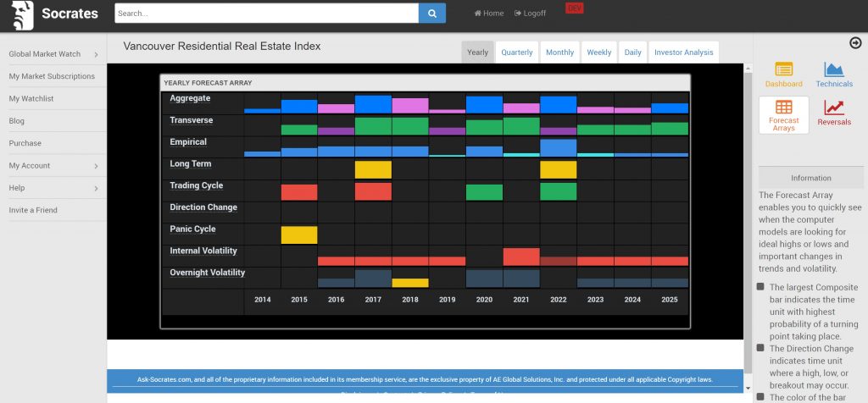The height and width of the screenshot is (403, 868).
Task: Switch to the Quarterly tab
Action: point(517,52)
